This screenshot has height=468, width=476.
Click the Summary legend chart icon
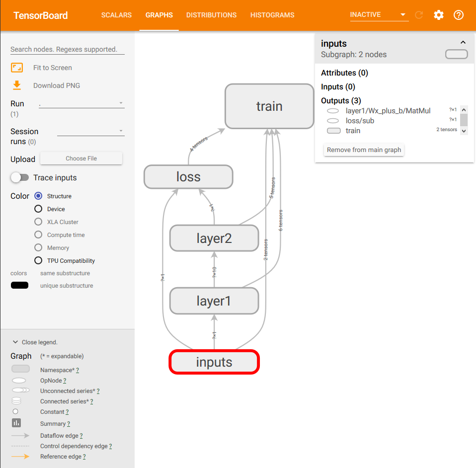coord(16,423)
